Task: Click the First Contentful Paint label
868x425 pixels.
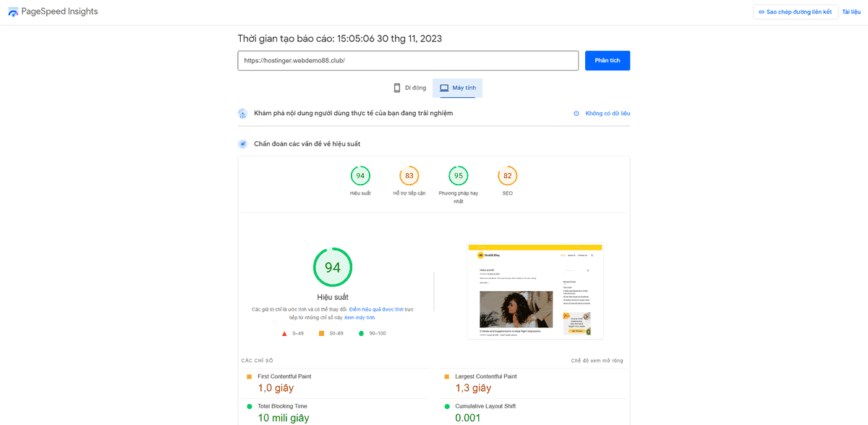Action: pos(284,376)
